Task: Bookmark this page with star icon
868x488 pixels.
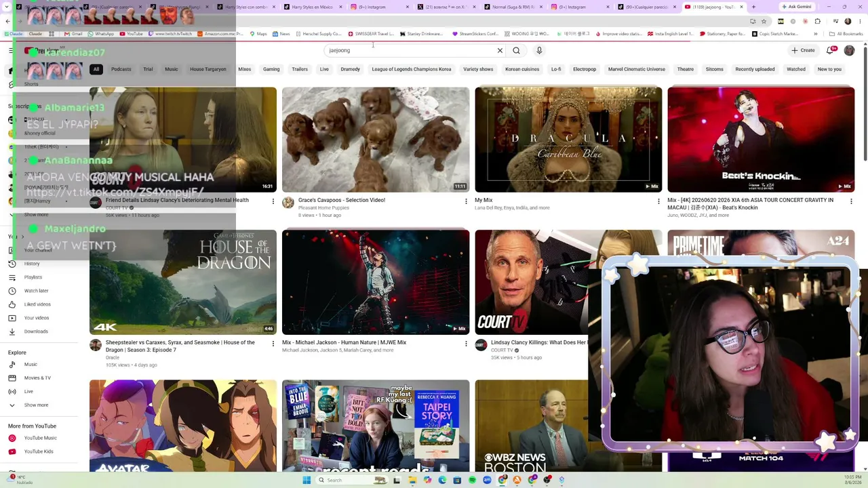Action: pyautogui.click(x=764, y=21)
